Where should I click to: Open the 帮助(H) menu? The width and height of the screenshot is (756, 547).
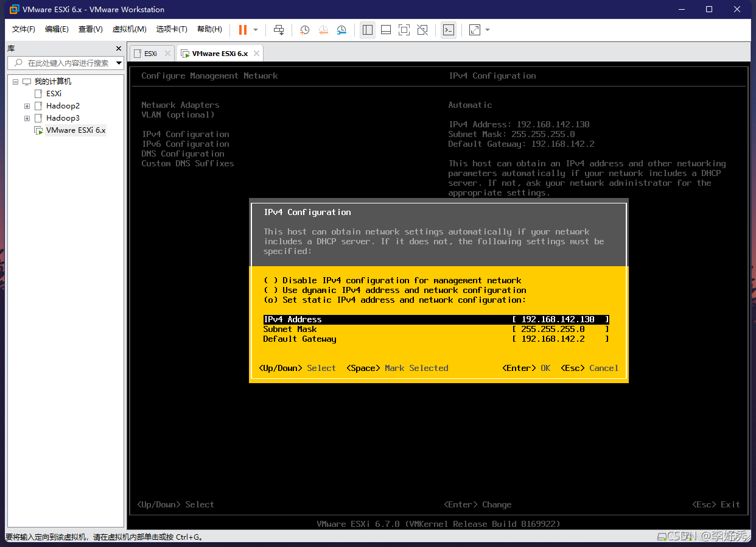click(x=209, y=29)
